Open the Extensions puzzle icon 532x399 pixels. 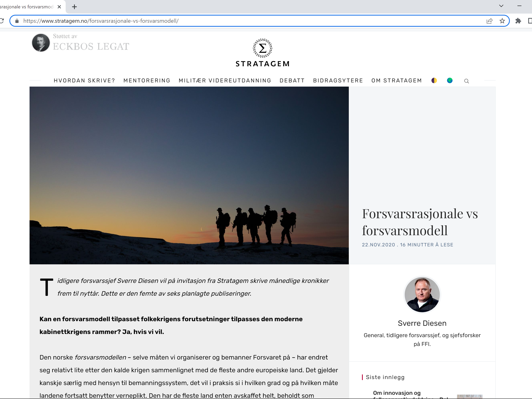[518, 21]
